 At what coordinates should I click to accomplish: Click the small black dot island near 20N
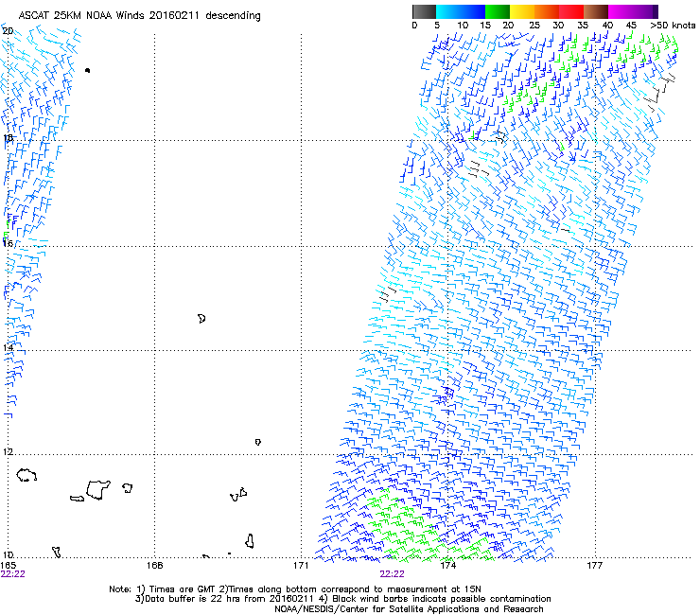point(87,70)
